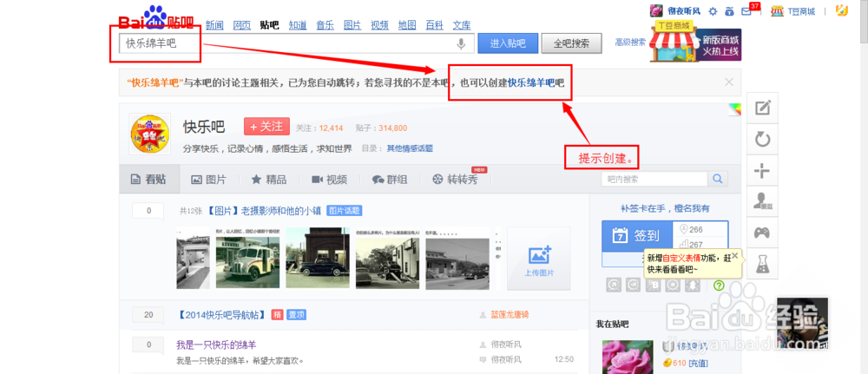
Task: Click the 快乐绵羊吧 create-forum link
Action: click(531, 82)
